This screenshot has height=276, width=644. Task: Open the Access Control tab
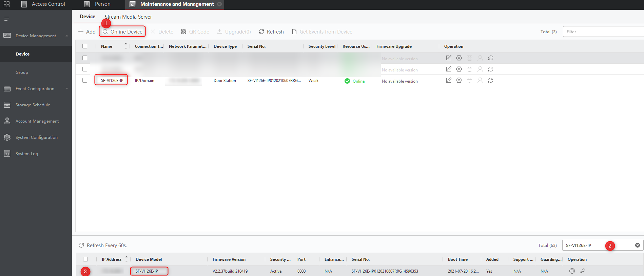coord(48,4)
